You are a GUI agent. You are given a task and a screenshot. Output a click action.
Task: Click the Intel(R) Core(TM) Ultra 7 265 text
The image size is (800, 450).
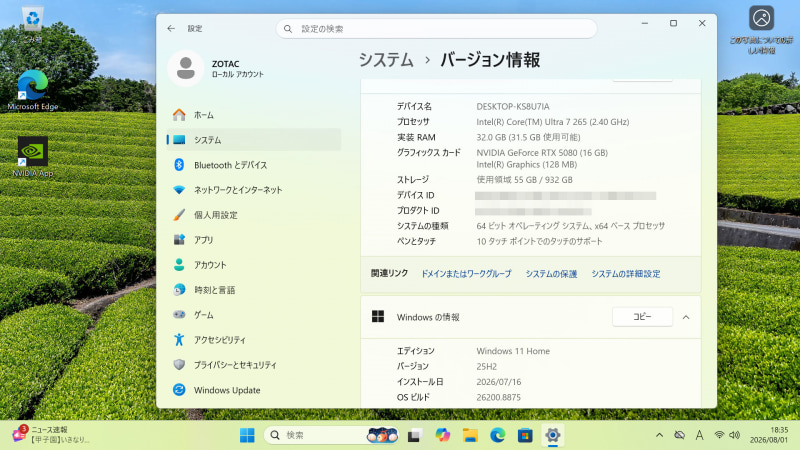(553, 122)
